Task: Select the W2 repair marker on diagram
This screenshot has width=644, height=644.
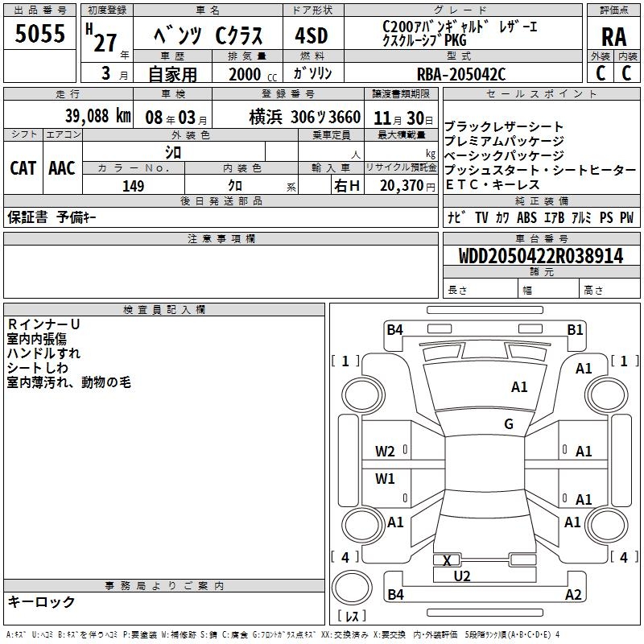Action: point(385,452)
